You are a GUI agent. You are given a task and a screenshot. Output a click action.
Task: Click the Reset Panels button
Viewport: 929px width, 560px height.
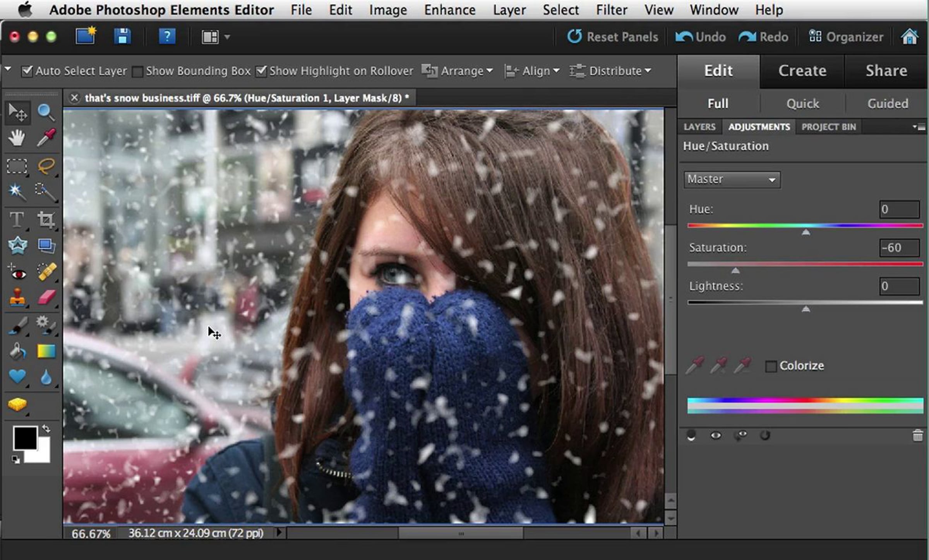tap(613, 37)
